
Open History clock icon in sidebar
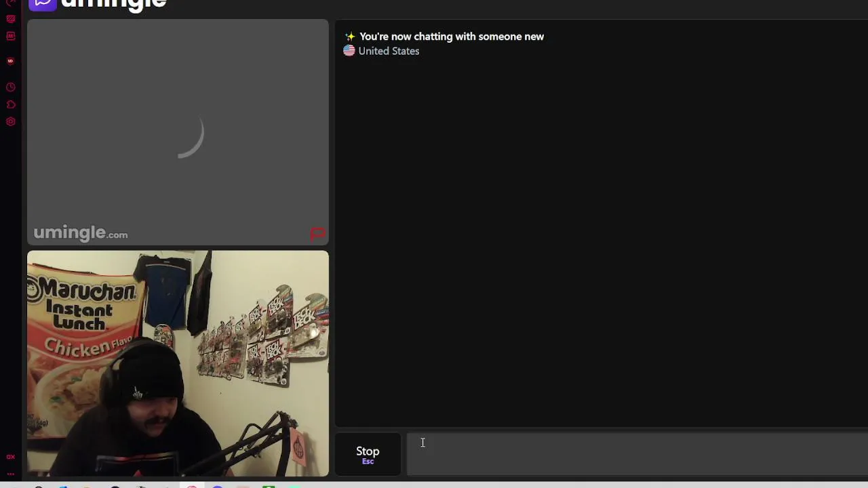click(x=11, y=87)
